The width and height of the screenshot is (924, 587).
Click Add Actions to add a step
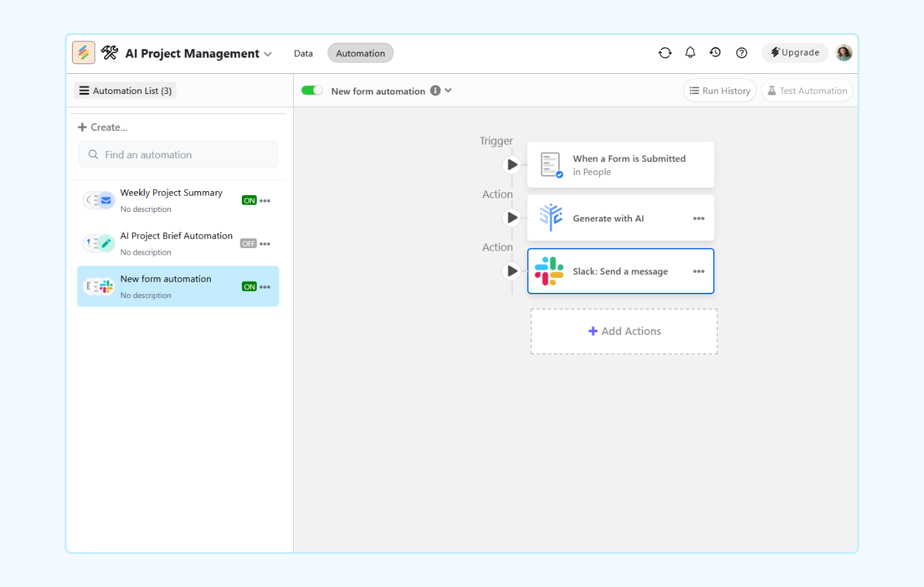click(x=624, y=331)
